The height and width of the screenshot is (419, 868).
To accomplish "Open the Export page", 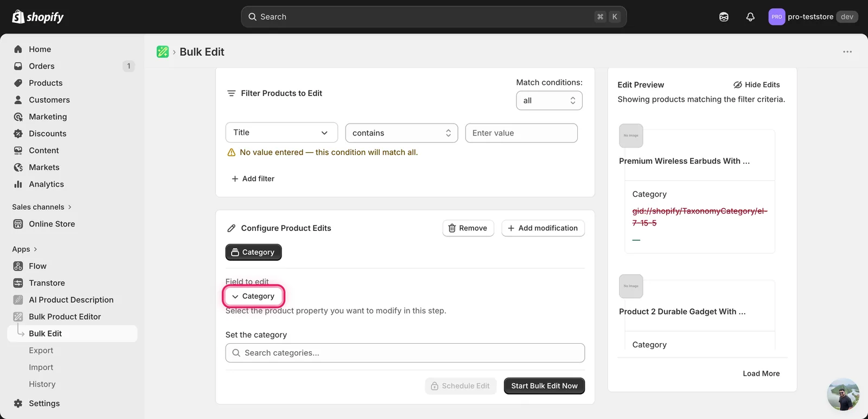I will point(41,350).
